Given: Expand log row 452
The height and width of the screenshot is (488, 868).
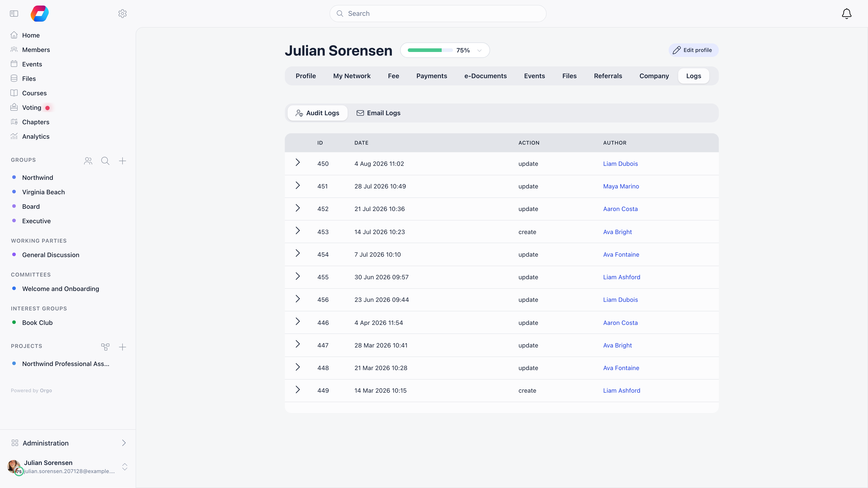Looking at the screenshot, I should (x=297, y=208).
